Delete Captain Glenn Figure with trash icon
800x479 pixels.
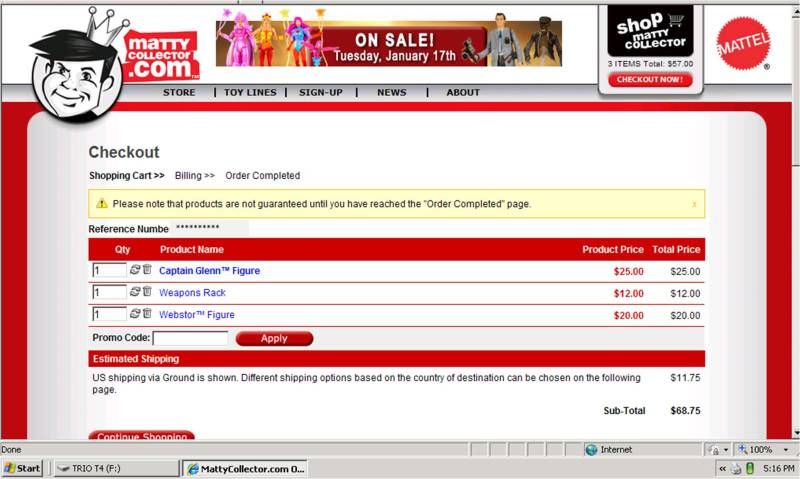coord(147,270)
